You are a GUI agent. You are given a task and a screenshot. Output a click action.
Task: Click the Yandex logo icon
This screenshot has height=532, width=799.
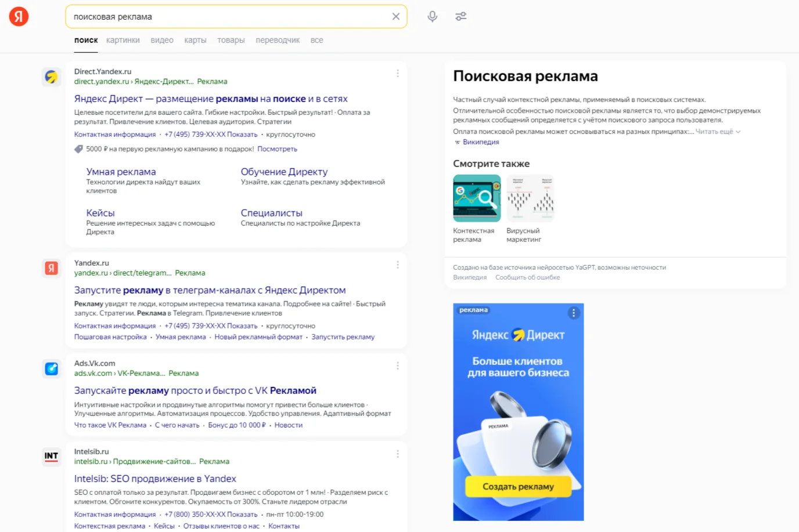(19, 16)
